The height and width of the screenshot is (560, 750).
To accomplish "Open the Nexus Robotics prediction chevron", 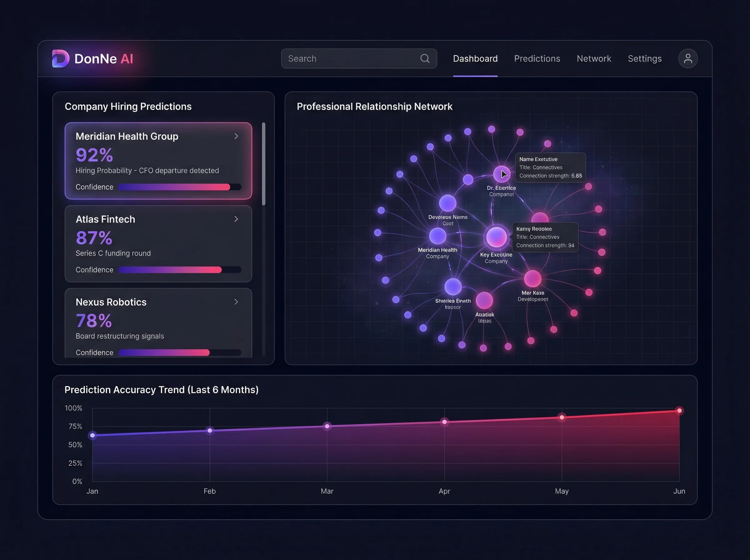I will (x=236, y=302).
